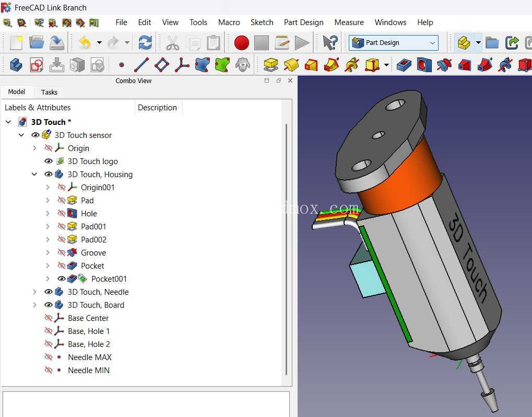532x417 pixels.
Task: Select the Base, Hole 1 item
Action: (x=89, y=331)
